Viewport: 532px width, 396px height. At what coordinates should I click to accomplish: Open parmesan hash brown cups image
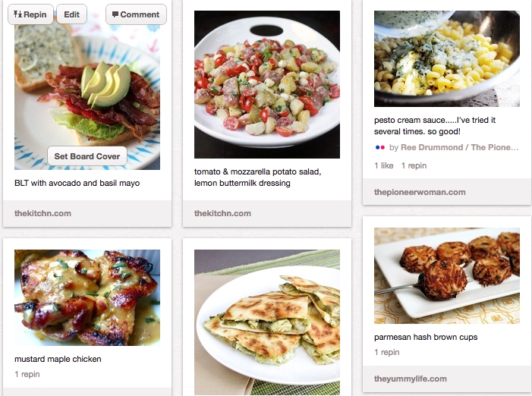click(447, 275)
